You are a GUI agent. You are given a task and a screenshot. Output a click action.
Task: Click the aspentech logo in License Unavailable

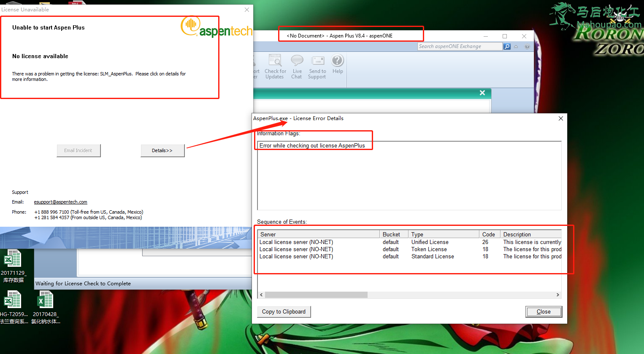pyautogui.click(x=216, y=27)
